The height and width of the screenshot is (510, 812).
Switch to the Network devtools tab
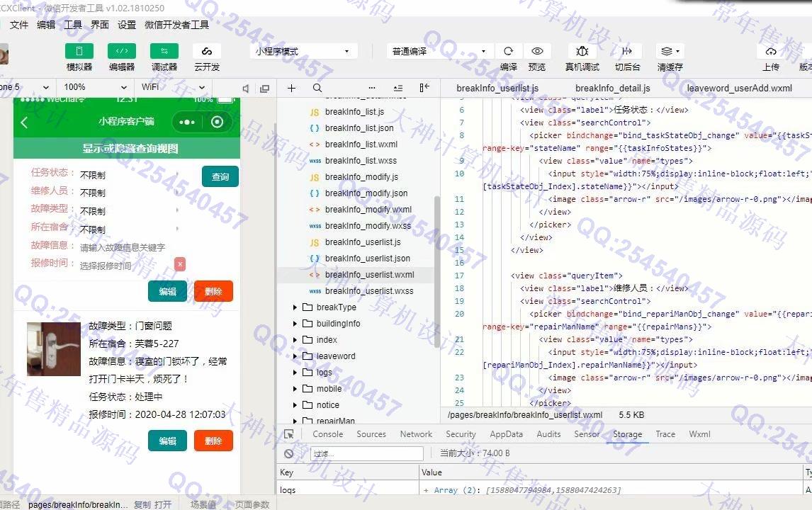[x=416, y=434]
